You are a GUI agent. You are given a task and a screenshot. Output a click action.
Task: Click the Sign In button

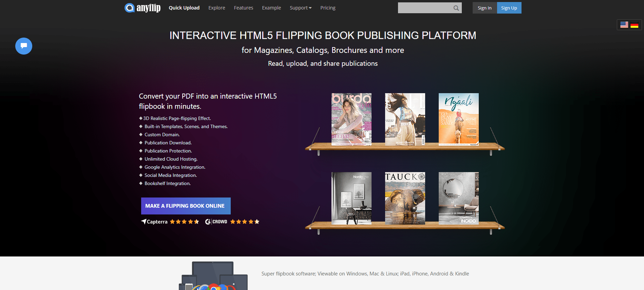click(x=485, y=8)
